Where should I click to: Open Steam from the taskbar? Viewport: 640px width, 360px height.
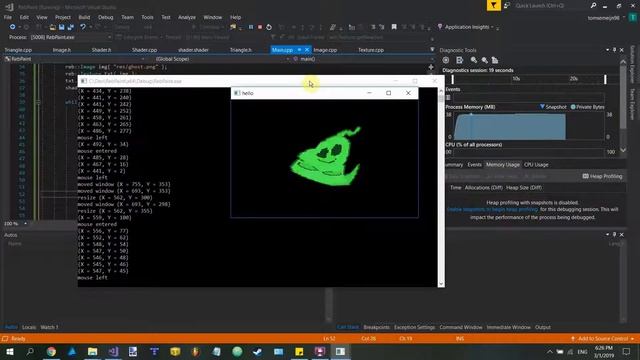pos(258,351)
